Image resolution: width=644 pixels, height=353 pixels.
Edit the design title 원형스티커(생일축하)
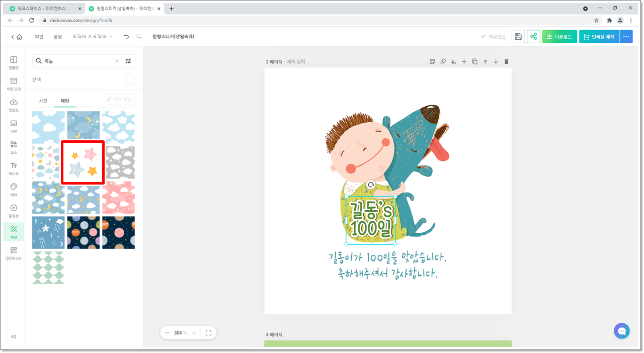click(173, 37)
